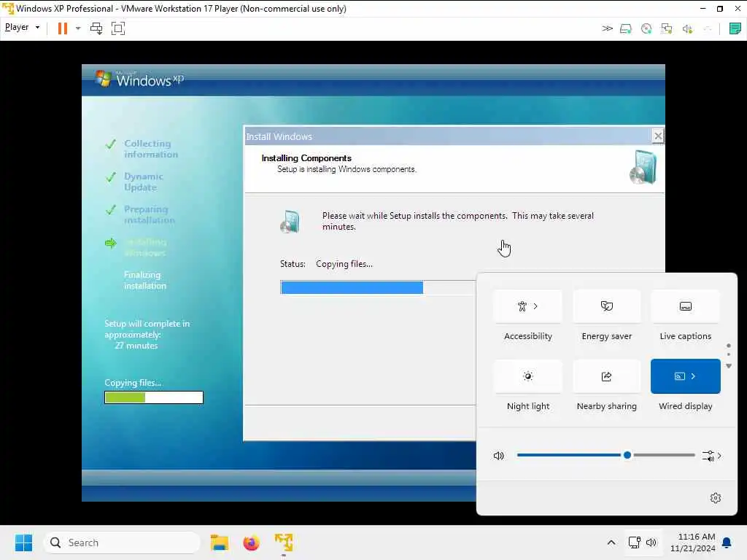Go to next quick settings page arrow
This screenshot has height=560, width=747.
[729, 366]
